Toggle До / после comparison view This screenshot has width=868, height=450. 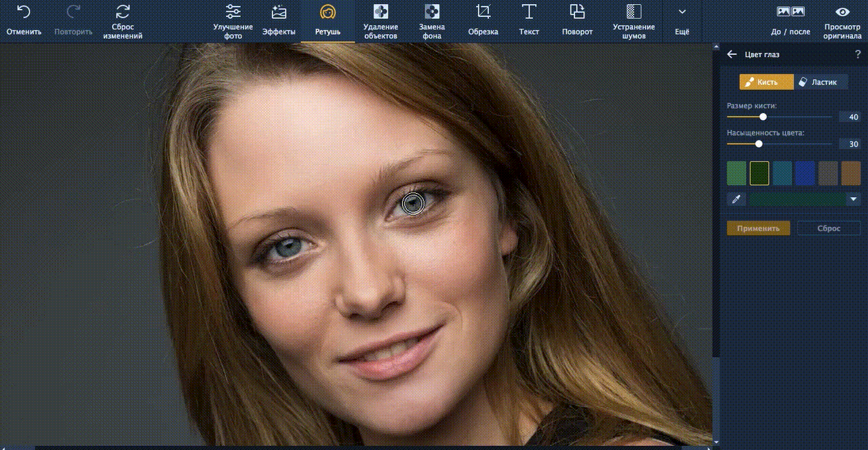pyautogui.click(x=791, y=21)
